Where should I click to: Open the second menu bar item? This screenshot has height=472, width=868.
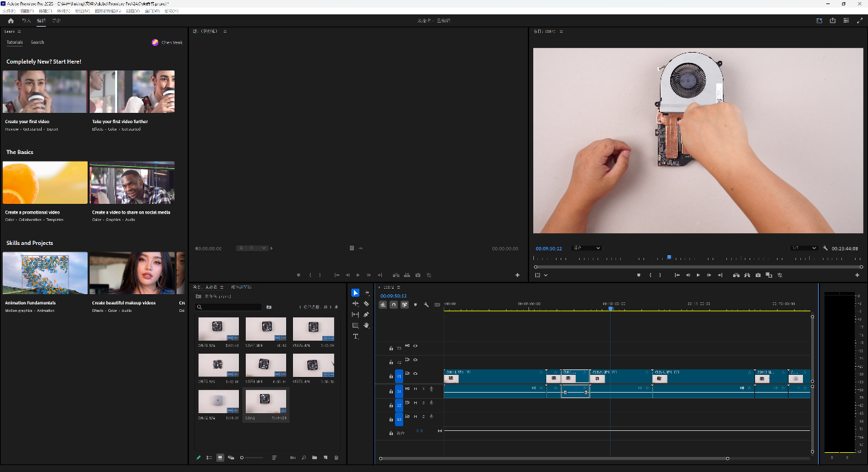pos(27,12)
